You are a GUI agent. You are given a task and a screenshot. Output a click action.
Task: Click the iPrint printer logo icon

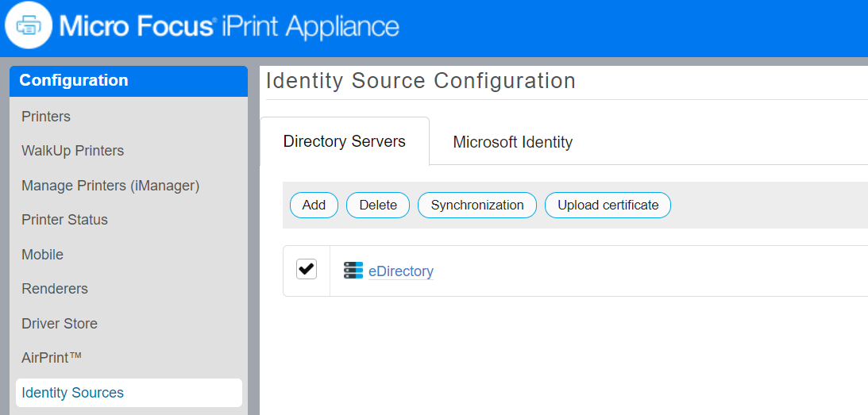point(29,26)
